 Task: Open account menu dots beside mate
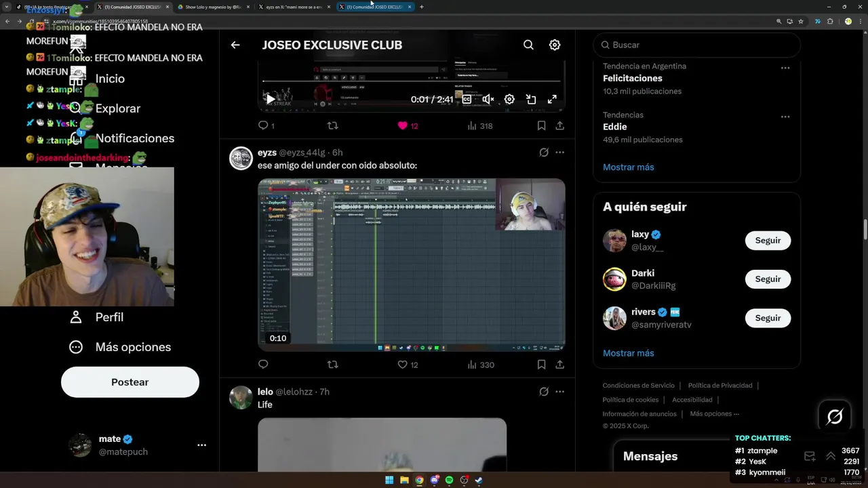[x=201, y=445]
